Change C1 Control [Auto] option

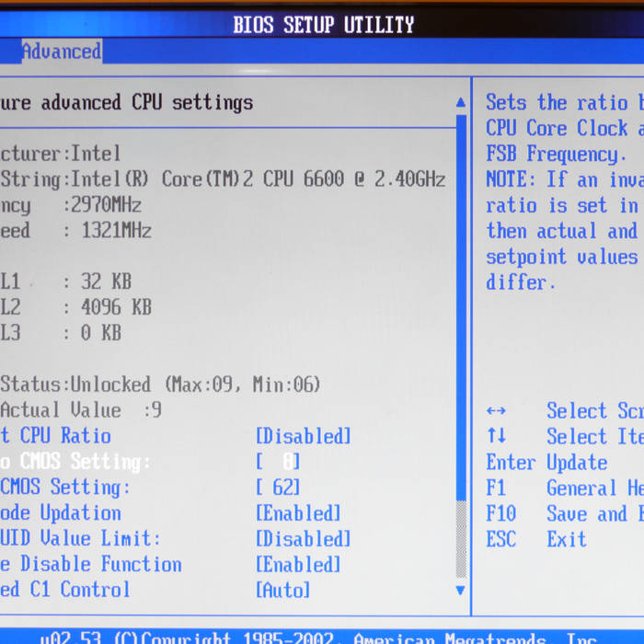pyautogui.click(x=283, y=591)
